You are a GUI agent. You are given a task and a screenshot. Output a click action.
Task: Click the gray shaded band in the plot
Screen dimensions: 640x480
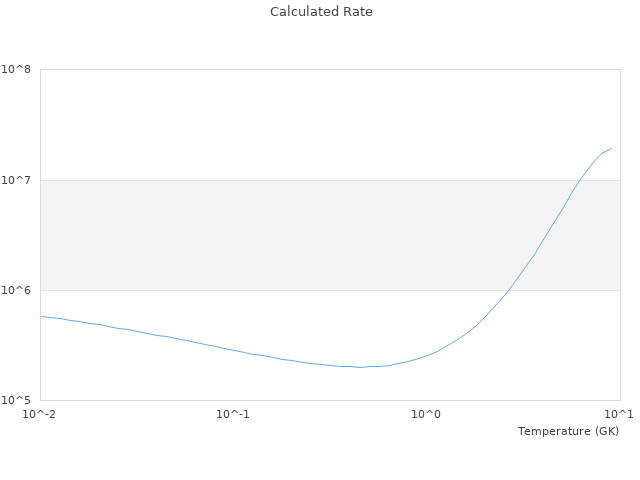[x=250, y=235]
